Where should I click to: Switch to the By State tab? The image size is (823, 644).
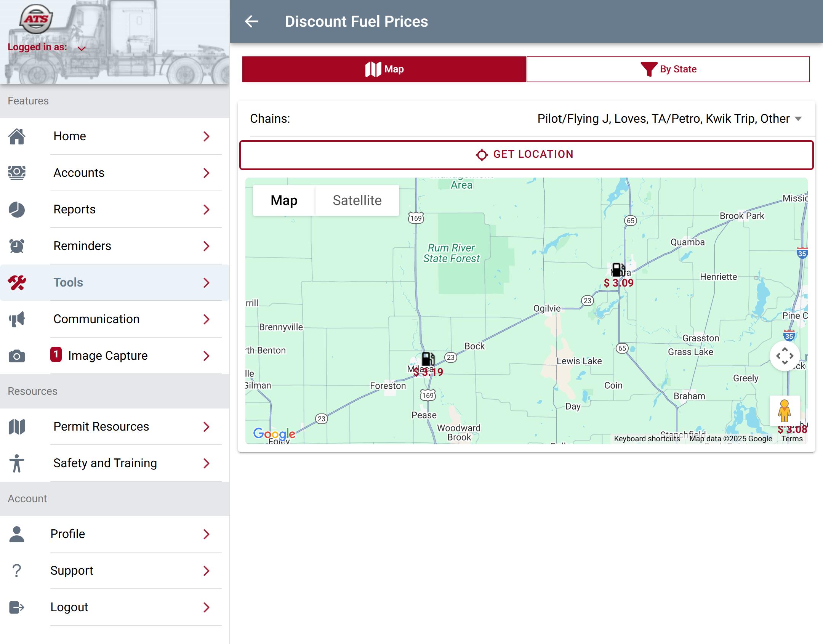tap(668, 69)
